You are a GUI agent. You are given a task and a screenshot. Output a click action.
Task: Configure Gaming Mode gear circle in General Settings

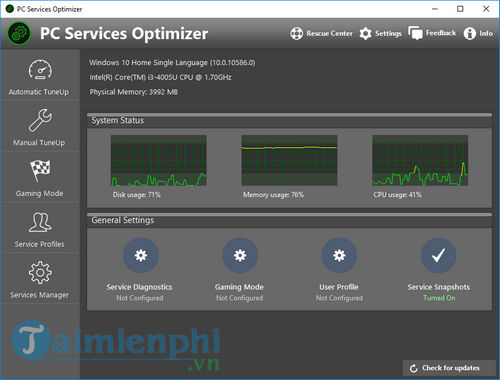pos(240,255)
